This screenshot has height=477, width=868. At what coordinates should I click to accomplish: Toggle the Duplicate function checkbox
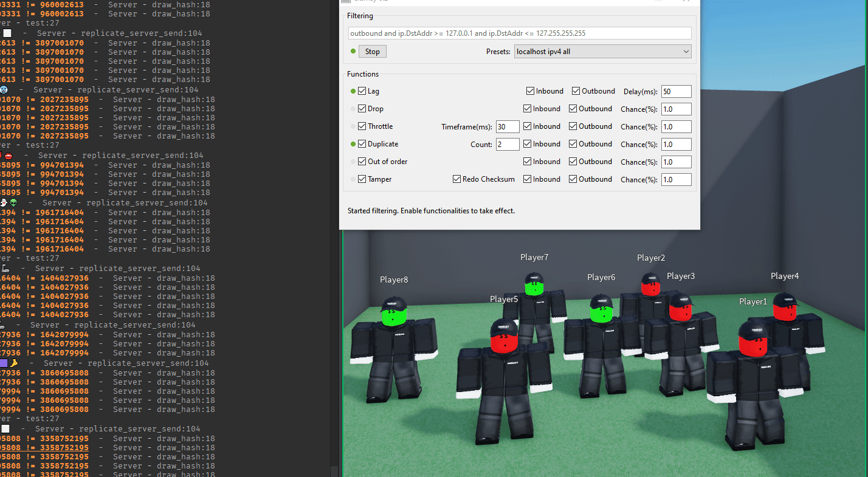[x=362, y=144]
